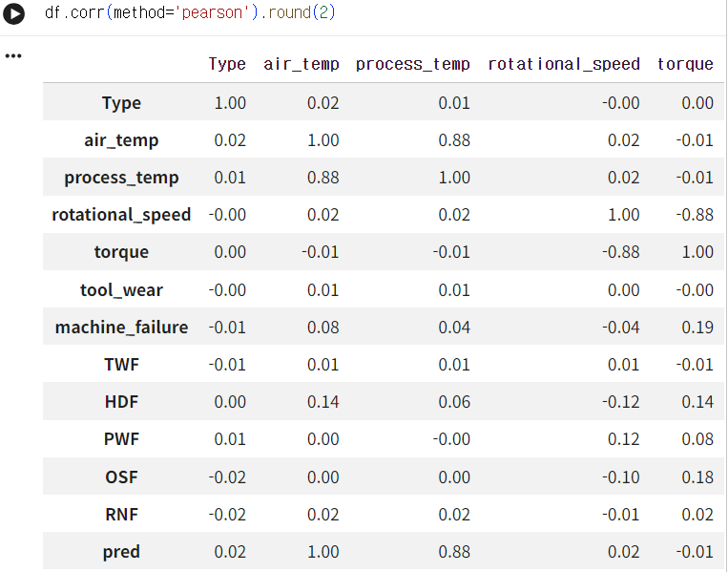Open the cell output options menu

13,56
